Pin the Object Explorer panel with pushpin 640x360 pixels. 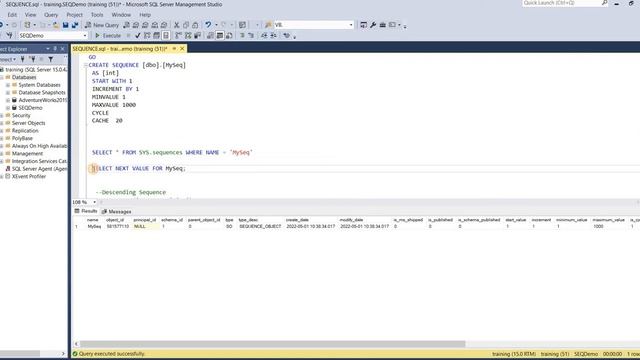(55, 49)
